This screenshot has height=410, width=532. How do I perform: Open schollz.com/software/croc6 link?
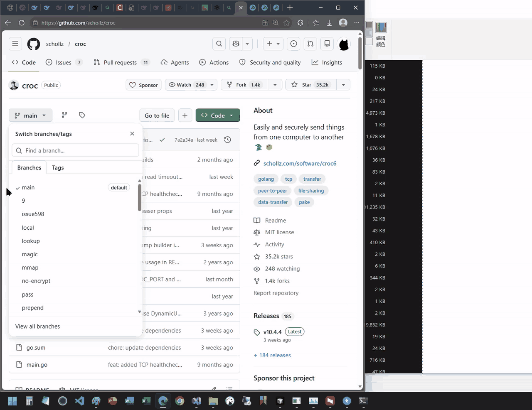(x=300, y=163)
